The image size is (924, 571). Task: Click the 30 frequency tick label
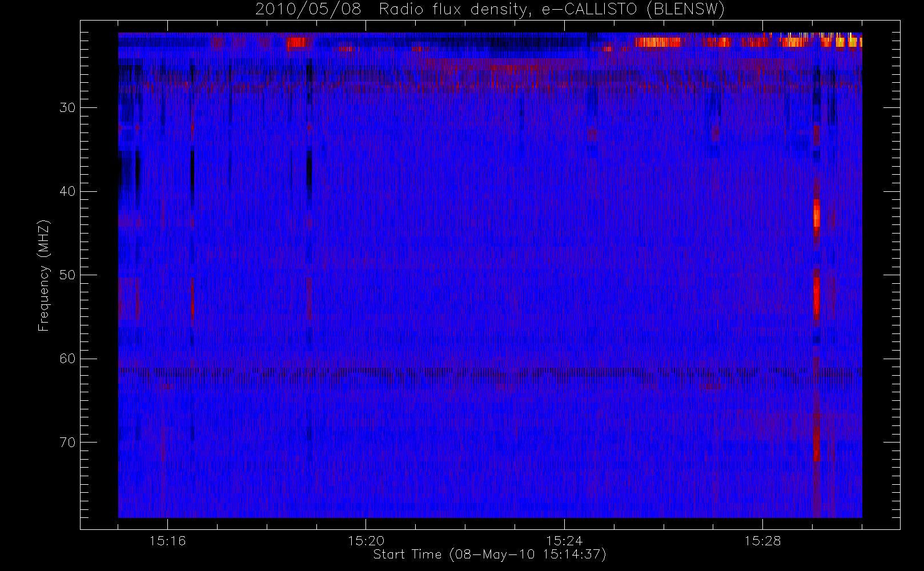(x=67, y=107)
